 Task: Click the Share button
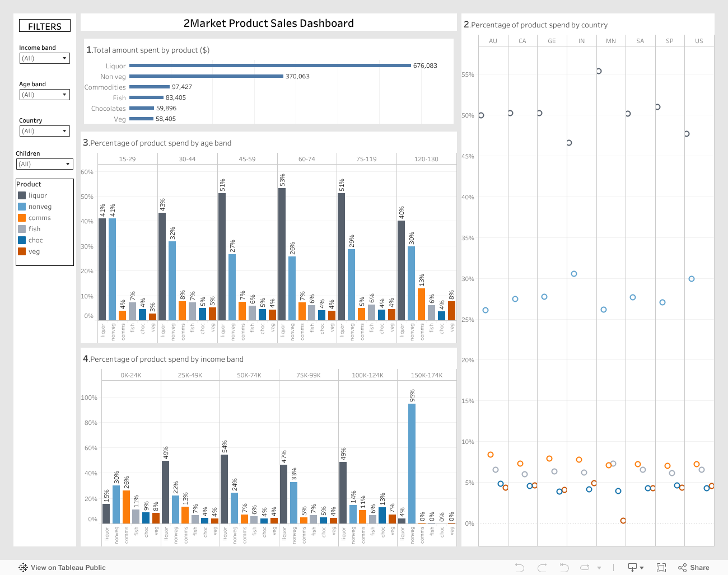click(694, 568)
